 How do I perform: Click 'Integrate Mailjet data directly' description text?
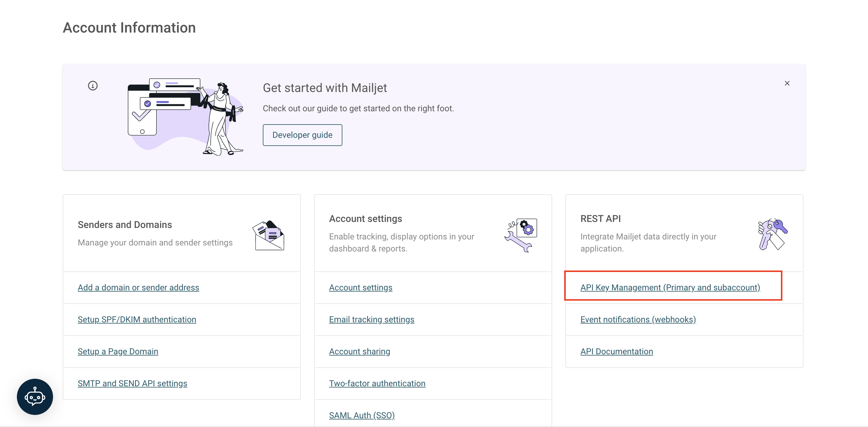point(648,243)
